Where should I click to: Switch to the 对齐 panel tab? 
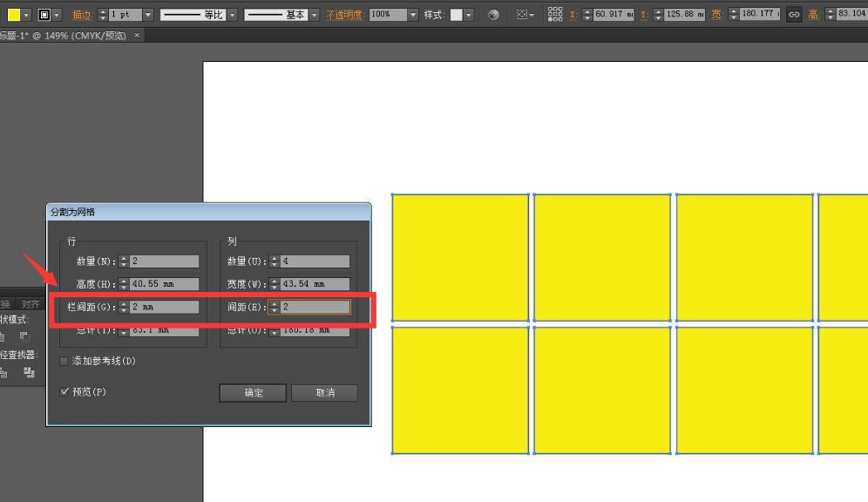pyautogui.click(x=31, y=304)
